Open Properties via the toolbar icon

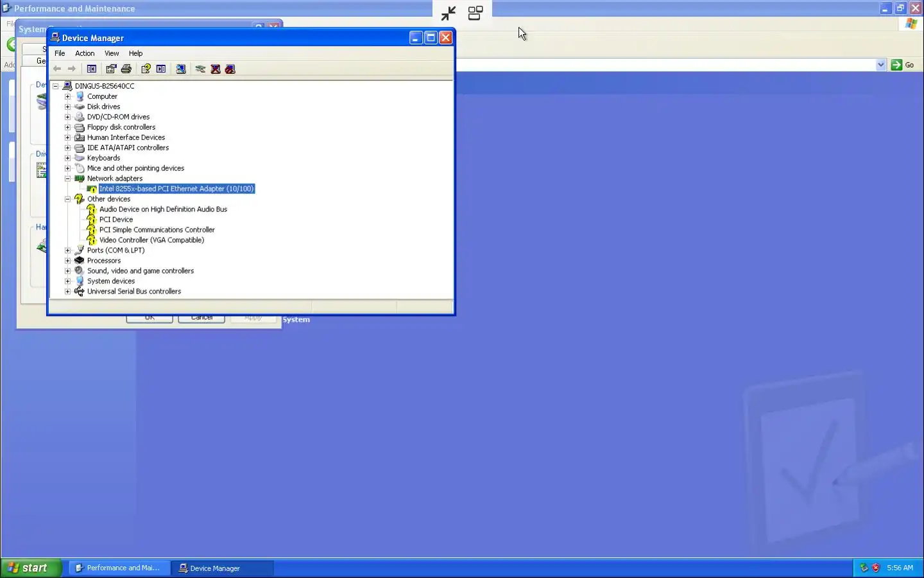pos(111,69)
